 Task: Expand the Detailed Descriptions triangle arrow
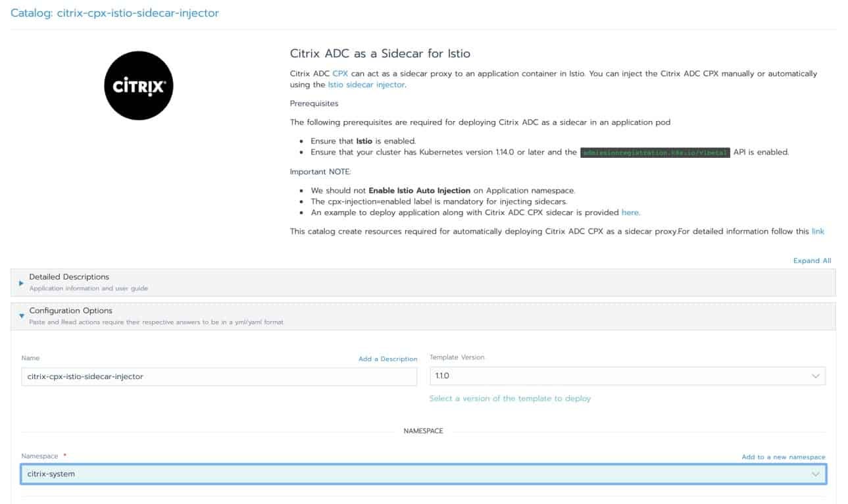click(x=21, y=283)
